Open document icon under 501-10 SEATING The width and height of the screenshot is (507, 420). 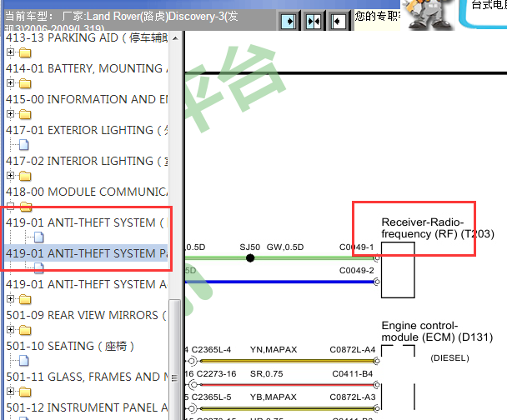click(x=24, y=361)
